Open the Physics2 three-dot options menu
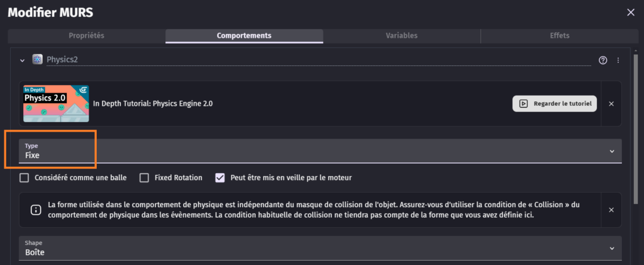The height and width of the screenshot is (265, 644). pos(618,60)
